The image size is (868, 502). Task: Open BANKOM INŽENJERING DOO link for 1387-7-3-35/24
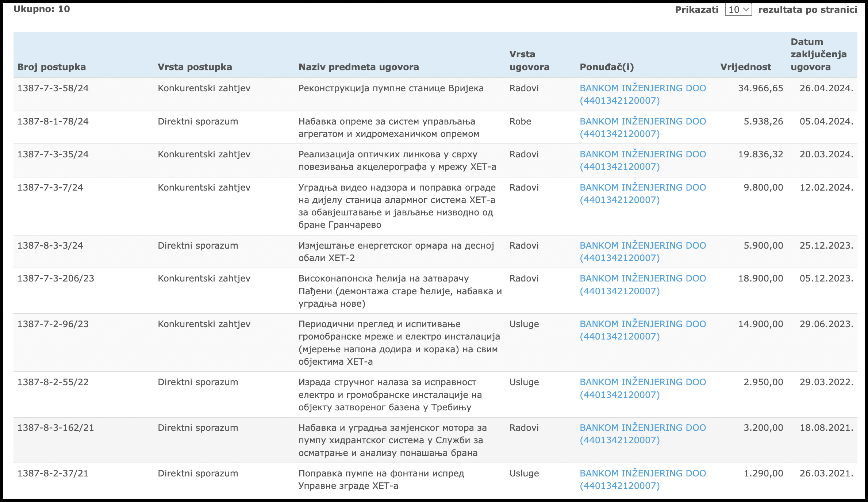point(643,161)
